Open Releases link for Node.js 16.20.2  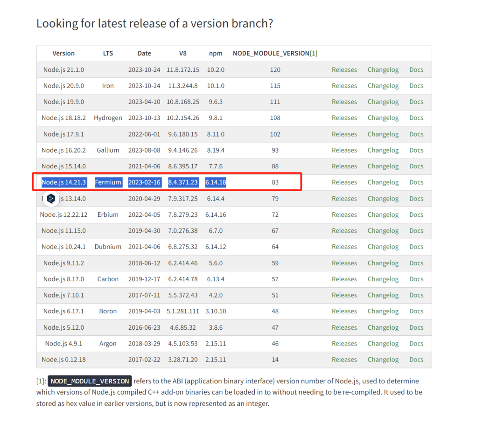tap(344, 150)
